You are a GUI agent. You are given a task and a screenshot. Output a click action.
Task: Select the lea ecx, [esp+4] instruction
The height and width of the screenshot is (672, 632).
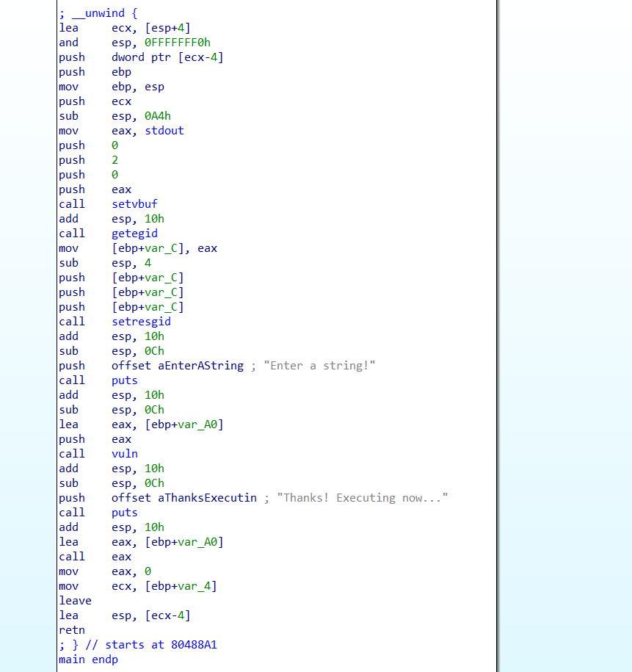125,28
